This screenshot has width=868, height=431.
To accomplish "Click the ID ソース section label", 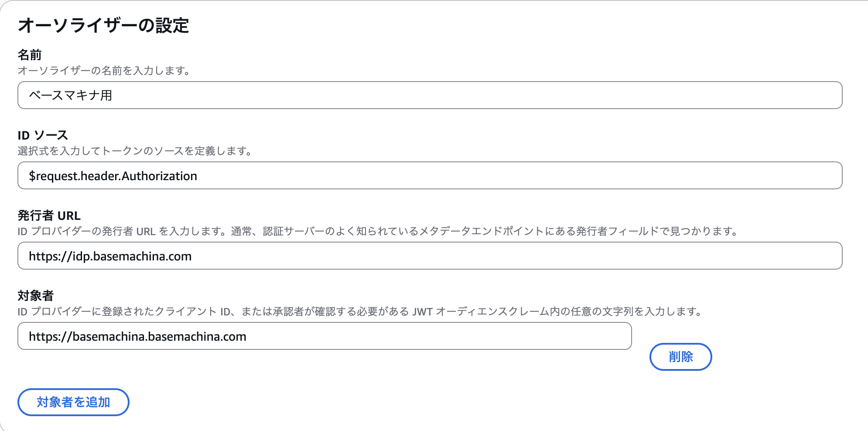I will 42,134.
